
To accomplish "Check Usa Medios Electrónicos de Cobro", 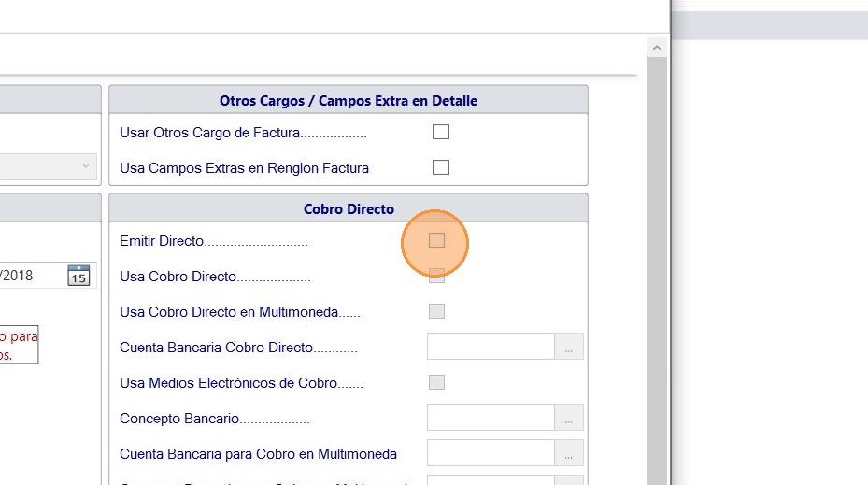I will click(x=436, y=382).
